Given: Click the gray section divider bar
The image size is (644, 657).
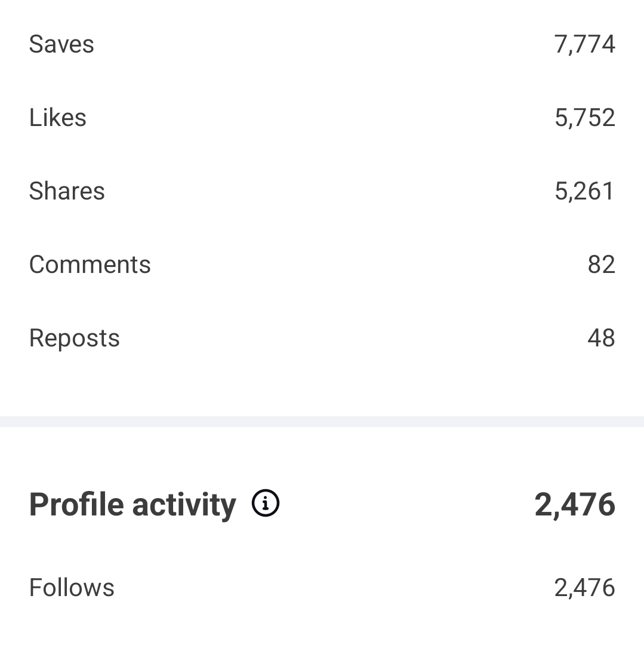Looking at the screenshot, I should coord(322,422).
